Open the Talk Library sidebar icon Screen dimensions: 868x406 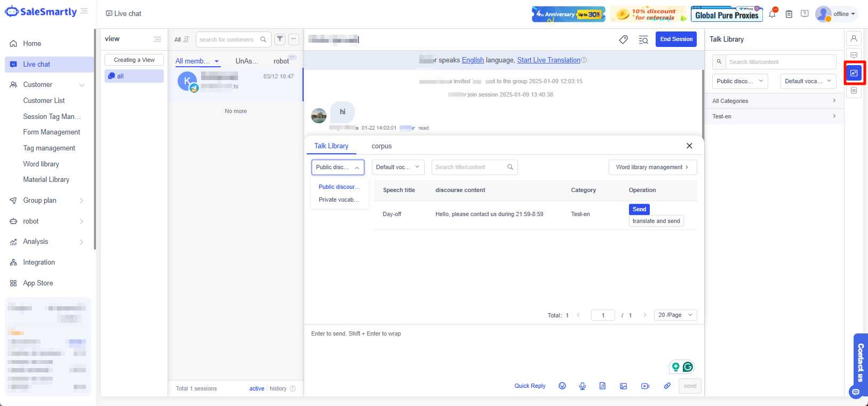(854, 73)
